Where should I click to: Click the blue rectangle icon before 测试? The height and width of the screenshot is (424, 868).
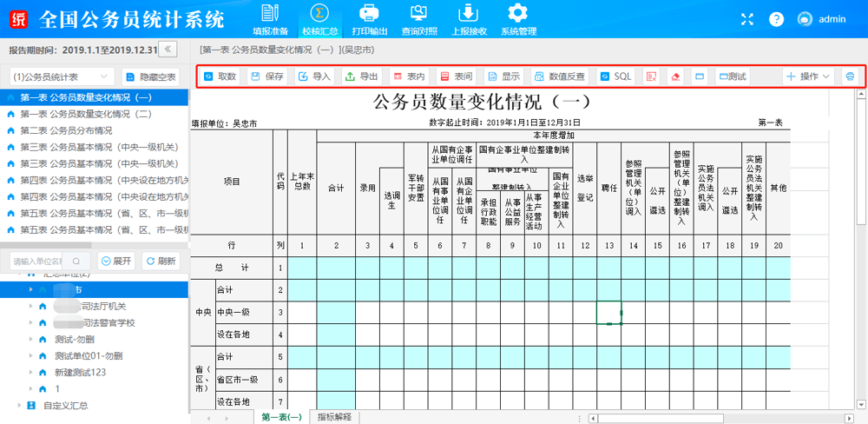700,76
